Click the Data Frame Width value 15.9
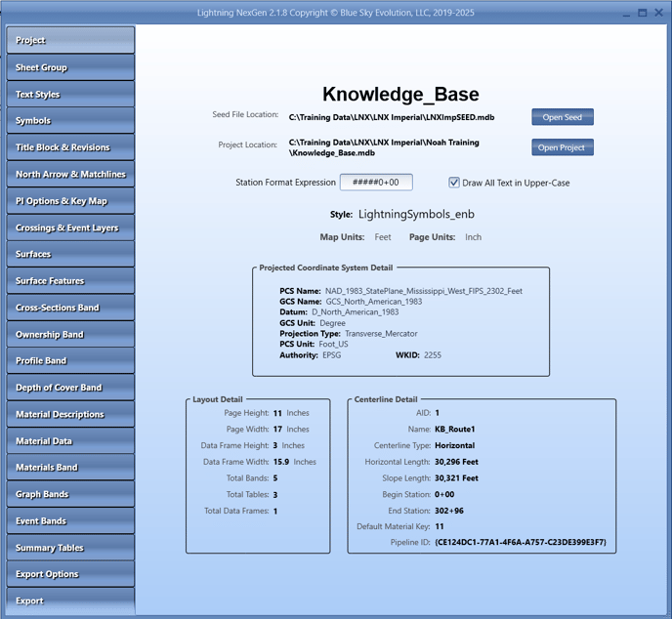Image resolution: width=672 pixels, height=619 pixels. (x=281, y=462)
